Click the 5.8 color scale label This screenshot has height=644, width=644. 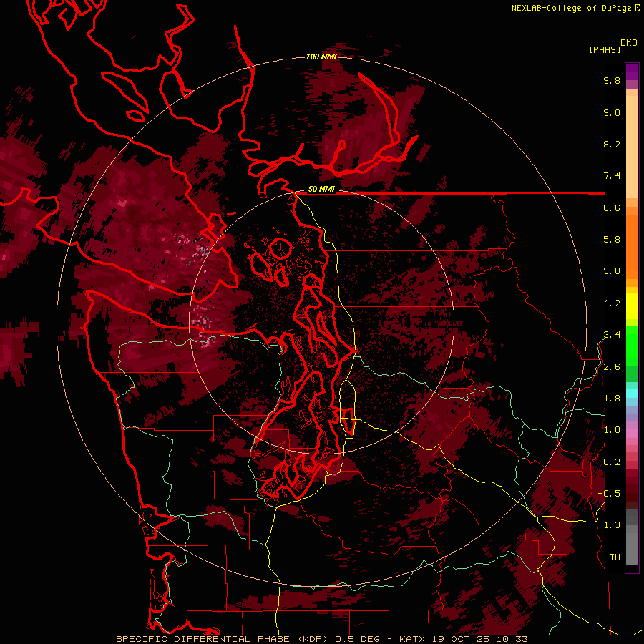(x=612, y=240)
